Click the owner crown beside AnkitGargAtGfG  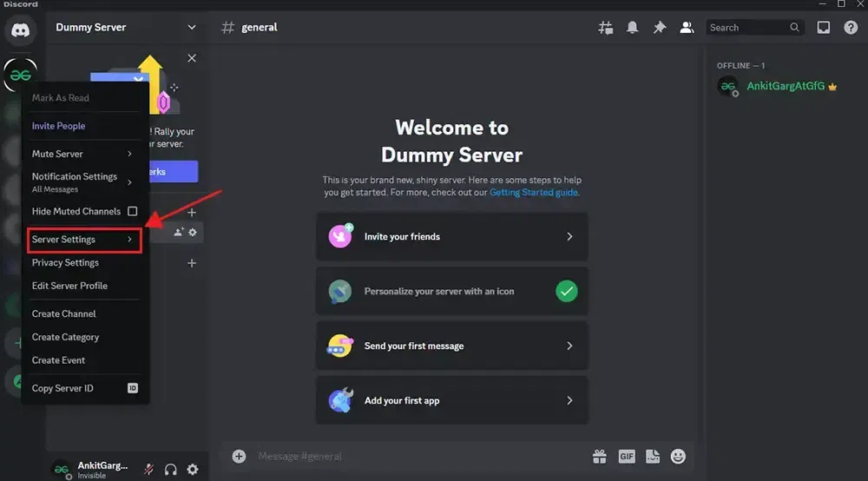point(832,87)
